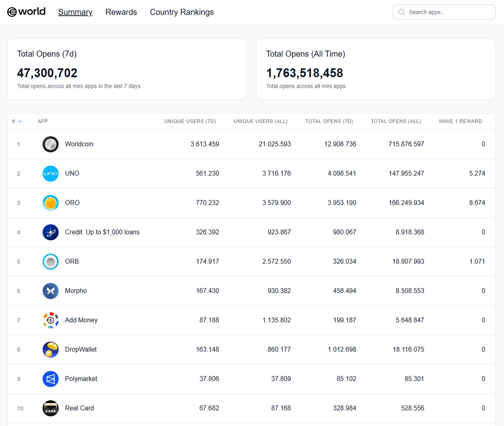Open the DropWallet app name
The image size is (504, 426).
(x=81, y=350)
